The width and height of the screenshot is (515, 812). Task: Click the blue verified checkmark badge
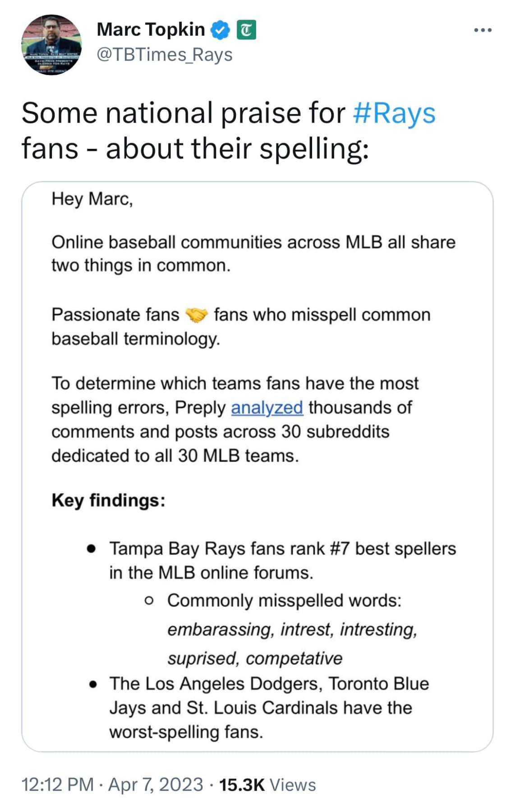point(221,30)
